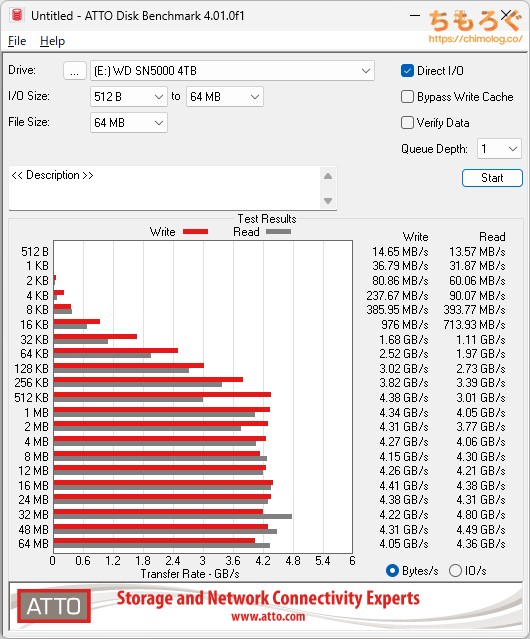Viewport: 530px width, 639px height.
Task: Click into the Description text field
Action: (x=165, y=188)
